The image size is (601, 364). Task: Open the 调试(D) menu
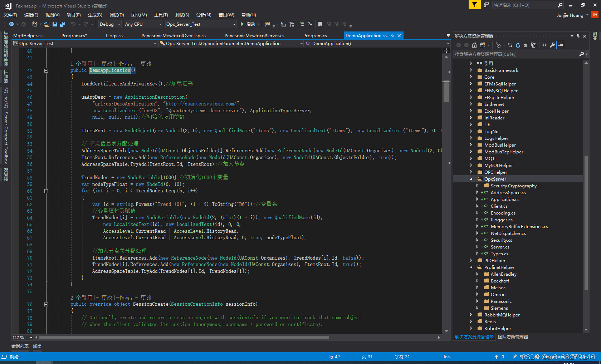117,15
